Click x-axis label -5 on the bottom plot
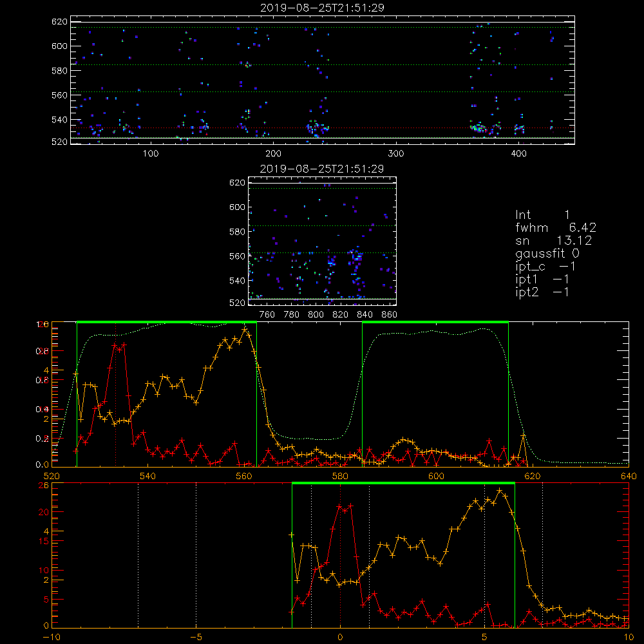 point(196,638)
